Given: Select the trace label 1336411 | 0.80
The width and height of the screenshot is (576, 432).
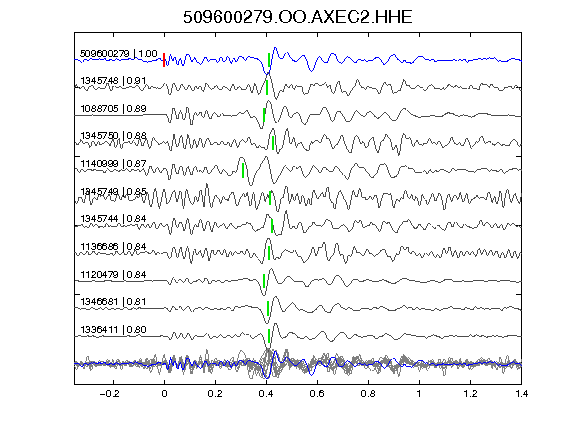Looking at the screenshot, I should pyautogui.click(x=113, y=330).
